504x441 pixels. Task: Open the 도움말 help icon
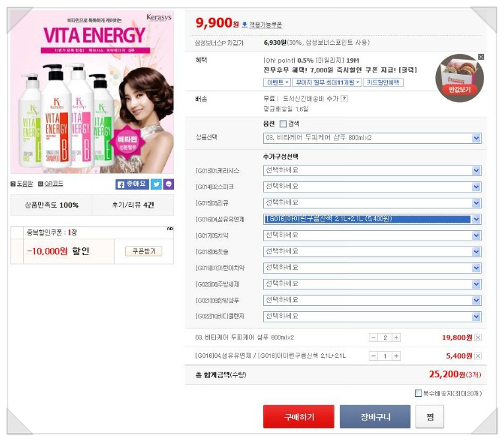22,184
